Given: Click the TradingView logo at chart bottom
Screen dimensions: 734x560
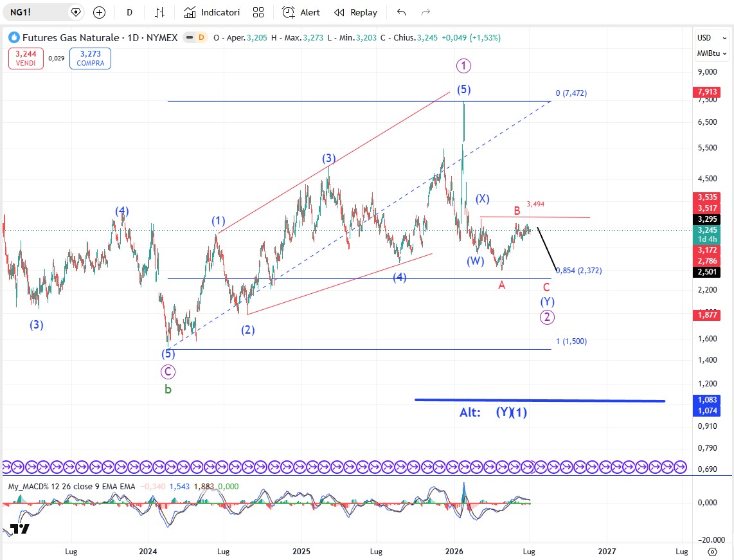Looking at the screenshot, I should [x=20, y=529].
